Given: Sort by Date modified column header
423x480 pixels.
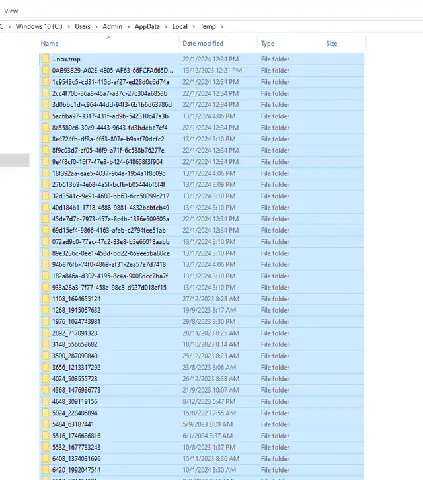Looking at the screenshot, I should (203, 43).
